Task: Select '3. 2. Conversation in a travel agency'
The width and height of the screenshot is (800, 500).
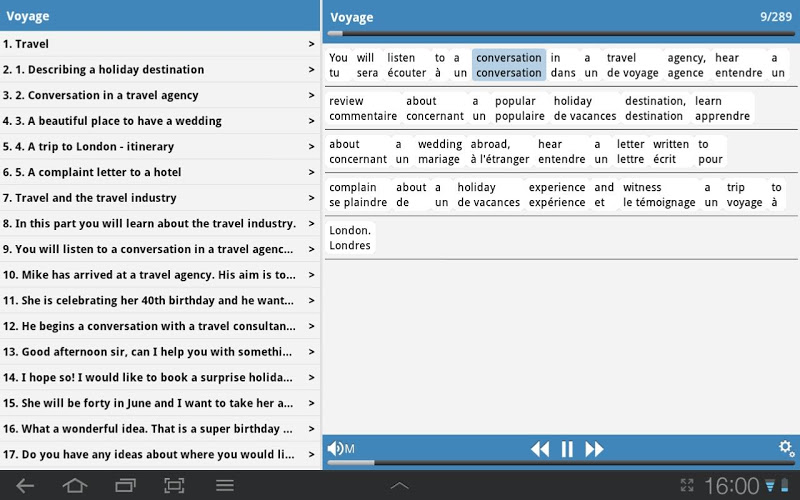Action: click(160, 95)
